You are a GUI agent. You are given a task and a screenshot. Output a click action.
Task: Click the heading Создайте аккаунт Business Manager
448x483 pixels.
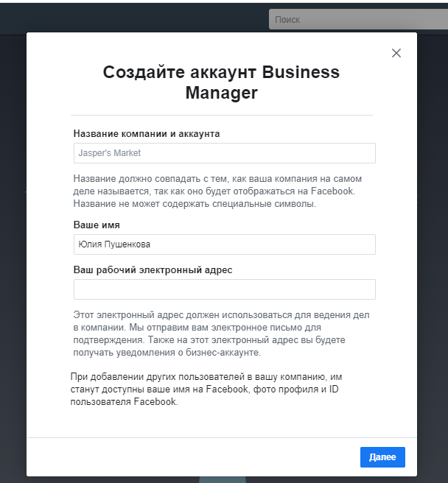coord(221,82)
